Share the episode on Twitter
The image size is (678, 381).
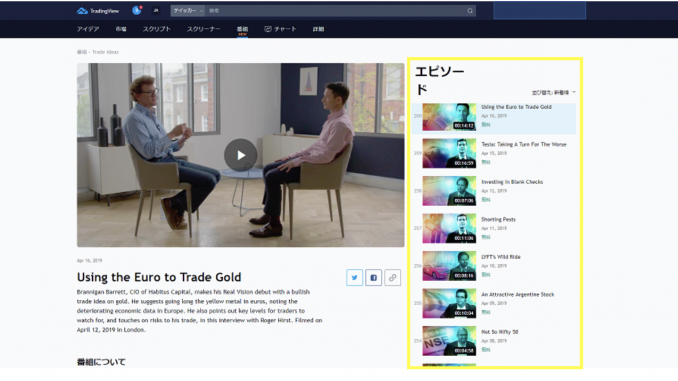[x=355, y=278]
